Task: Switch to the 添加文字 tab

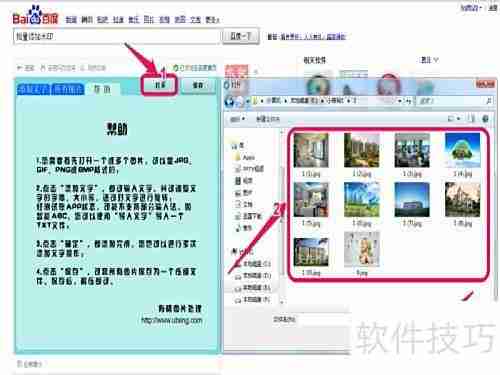Action: pos(33,89)
